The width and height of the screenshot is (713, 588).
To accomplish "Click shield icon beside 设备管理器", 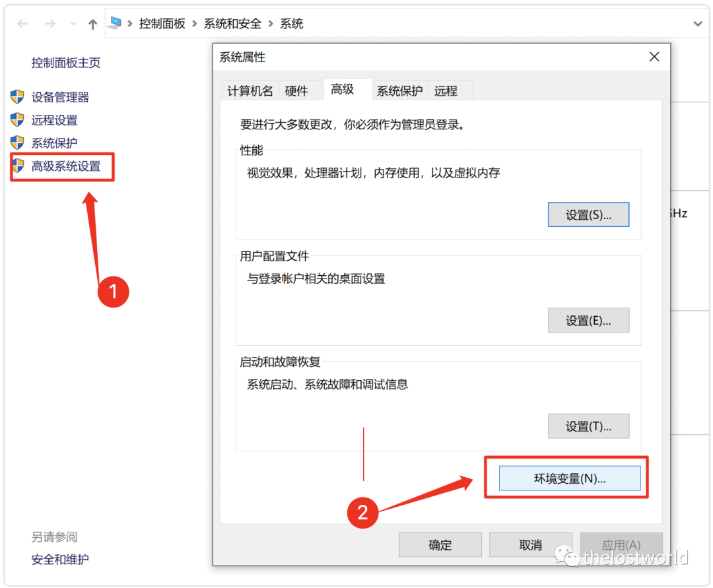I will click(x=17, y=96).
